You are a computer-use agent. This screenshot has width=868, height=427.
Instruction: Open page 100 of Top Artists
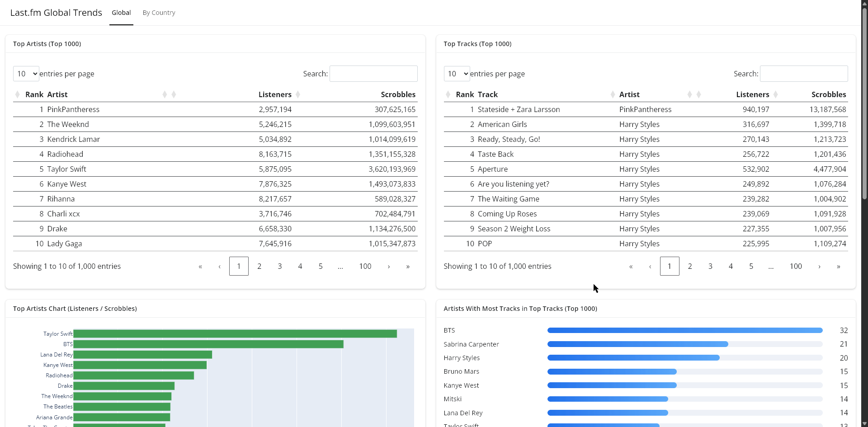coord(365,266)
